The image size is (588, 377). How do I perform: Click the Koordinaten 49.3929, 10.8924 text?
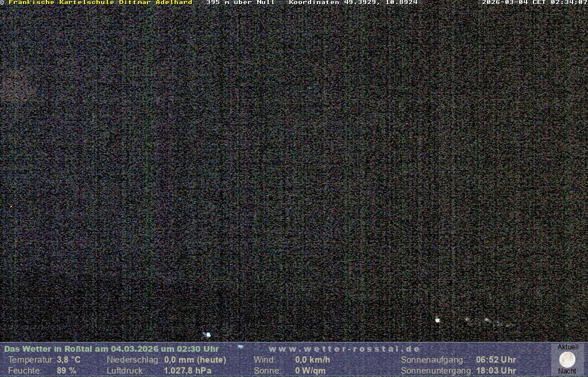[x=353, y=2]
